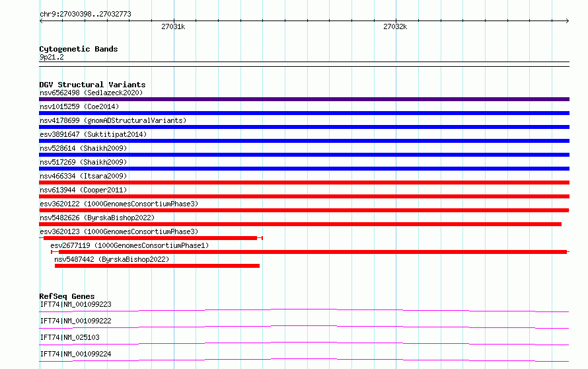Click the 27031k ruler tick label

pos(173,26)
